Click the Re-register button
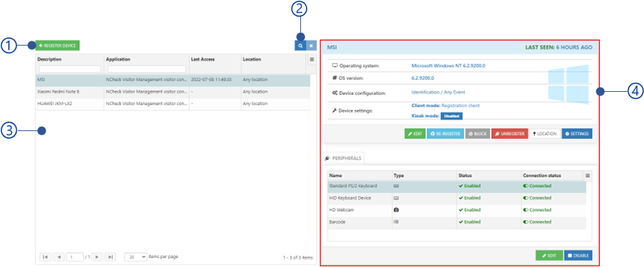The height and width of the screenshot is (267, 644). (x=445, y=134)
